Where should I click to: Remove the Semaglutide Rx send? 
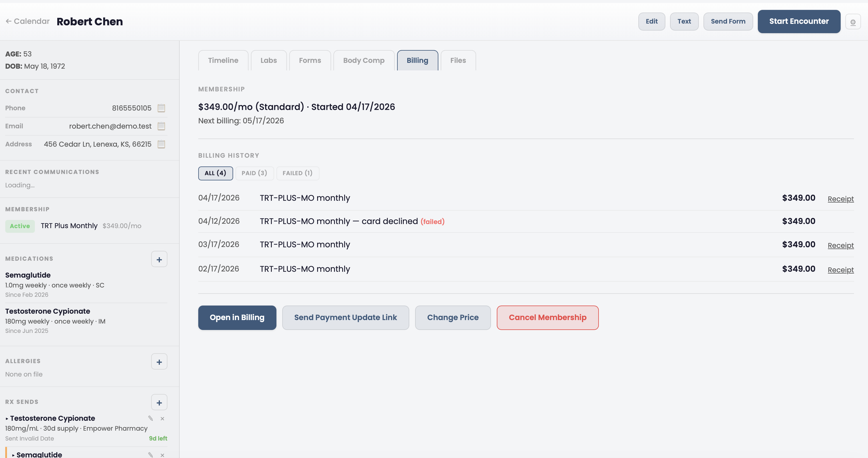pyautogui.click(x=162, y=455)
